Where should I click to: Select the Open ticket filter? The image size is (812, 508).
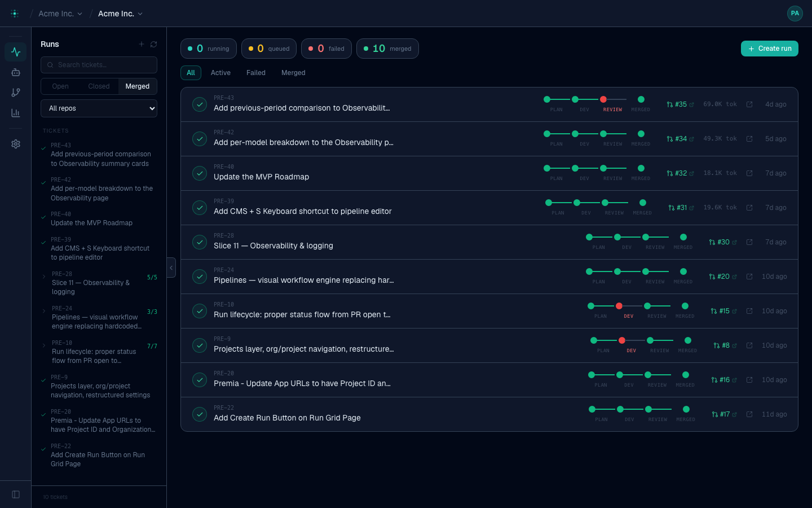coord(60,86)
